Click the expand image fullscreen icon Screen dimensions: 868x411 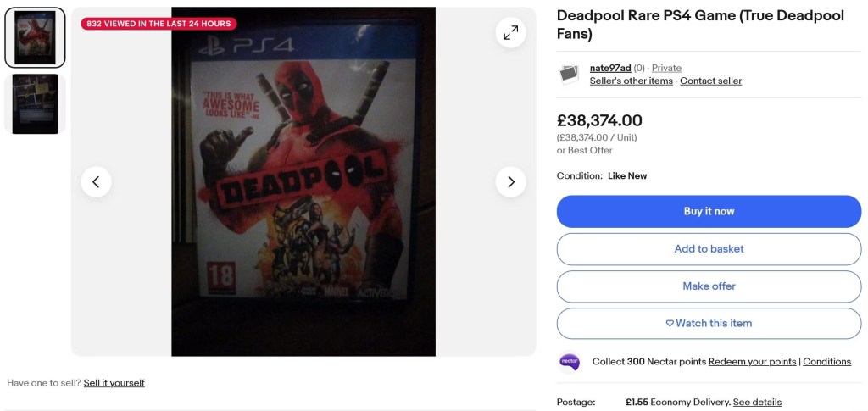(510, 33)
